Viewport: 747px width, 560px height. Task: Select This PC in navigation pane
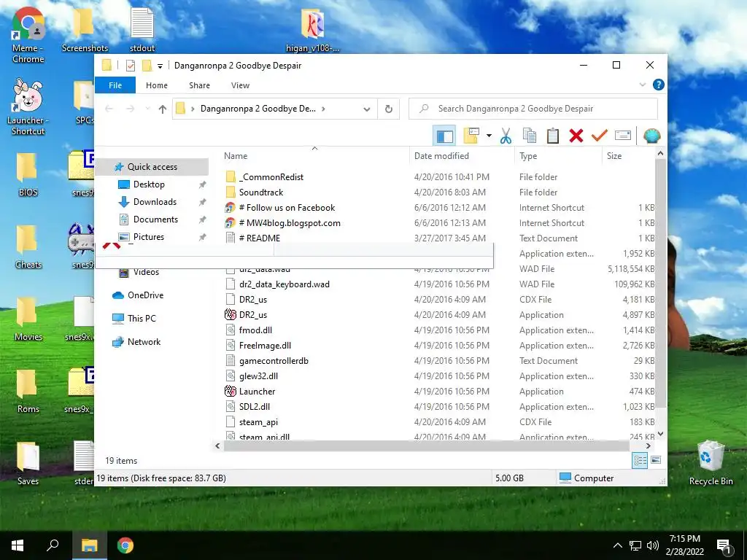142,319
